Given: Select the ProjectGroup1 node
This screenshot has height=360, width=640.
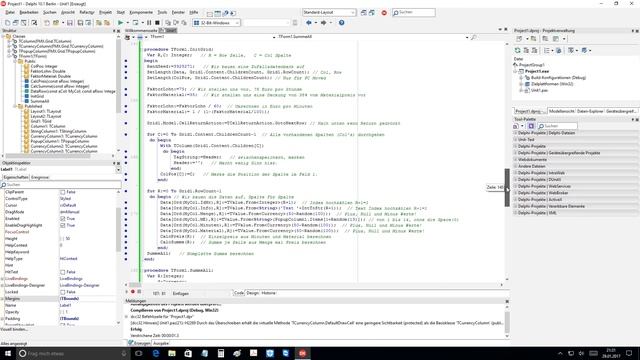Looking at the screenshot, I should point(532,65).
